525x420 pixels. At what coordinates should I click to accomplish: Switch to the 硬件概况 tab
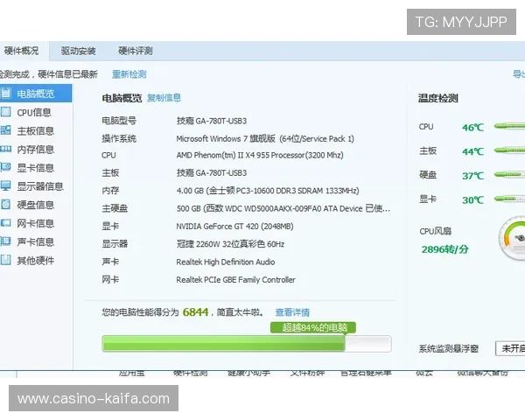click(21, 51)
